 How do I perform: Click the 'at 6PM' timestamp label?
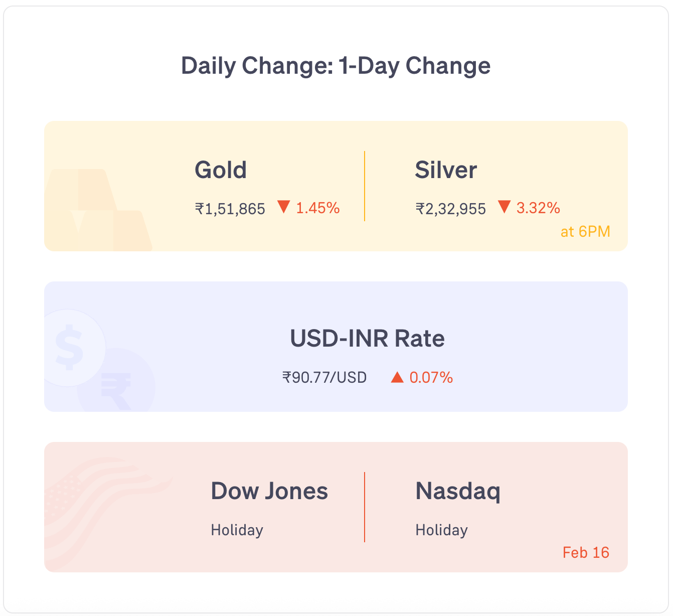coord(585,232)
